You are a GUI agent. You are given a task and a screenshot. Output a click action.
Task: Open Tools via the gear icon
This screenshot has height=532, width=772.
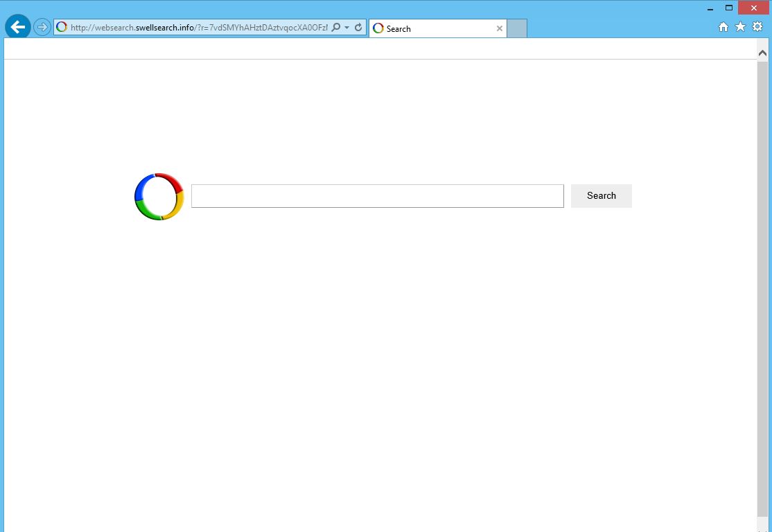click(757, 26)
